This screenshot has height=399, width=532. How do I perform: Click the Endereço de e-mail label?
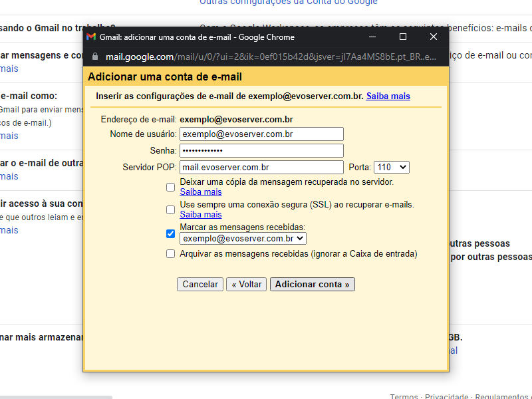(x=139, y=120)
